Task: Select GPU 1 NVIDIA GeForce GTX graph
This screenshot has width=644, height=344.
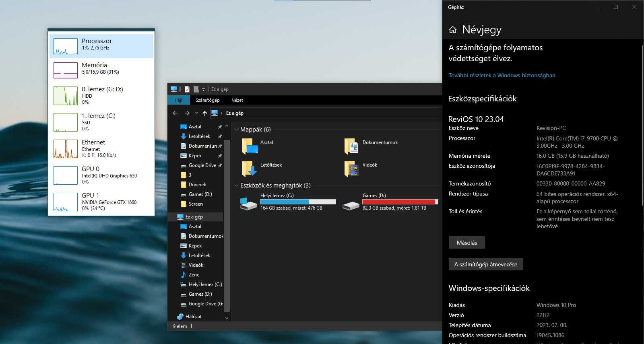Action: point(66,202)
